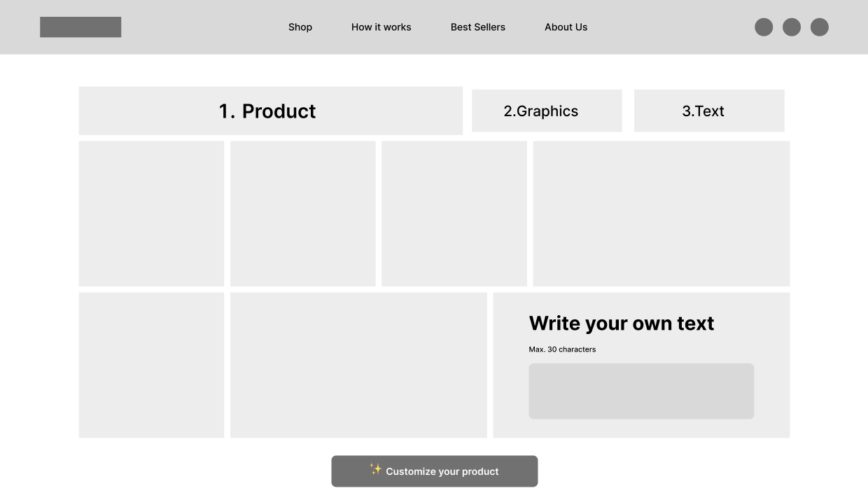Screen dimensions: 868x500
Task: Go to How it works page
Action: [381, 27]
